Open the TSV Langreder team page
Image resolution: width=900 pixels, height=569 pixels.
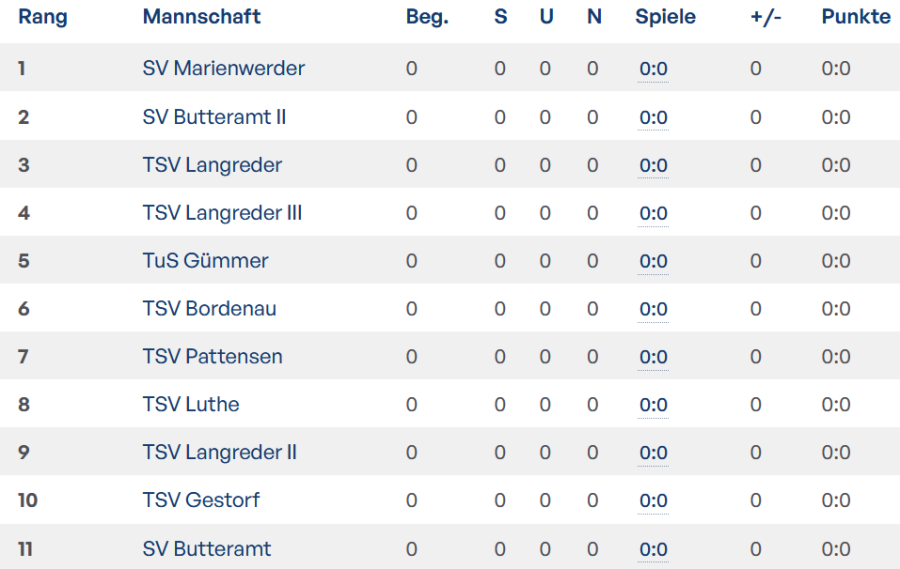coord(212,165)
